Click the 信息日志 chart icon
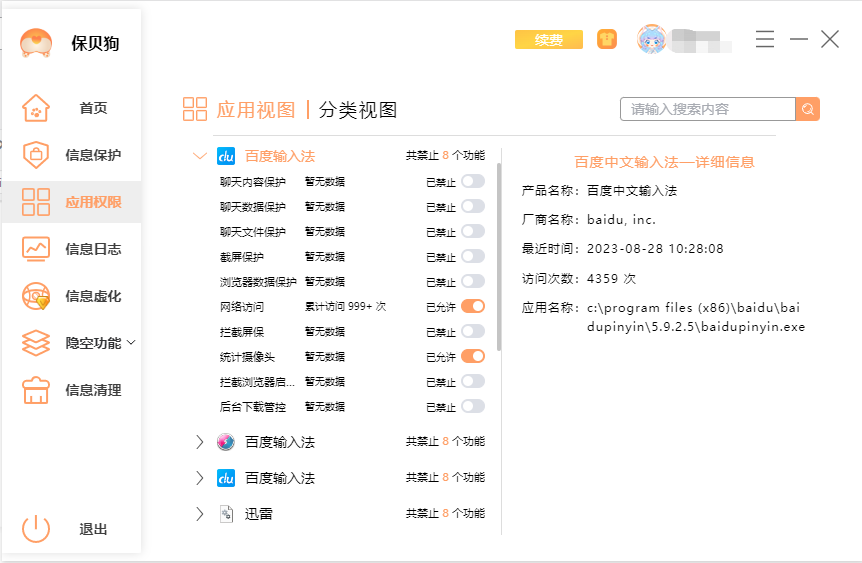 [x=36, y=249]
